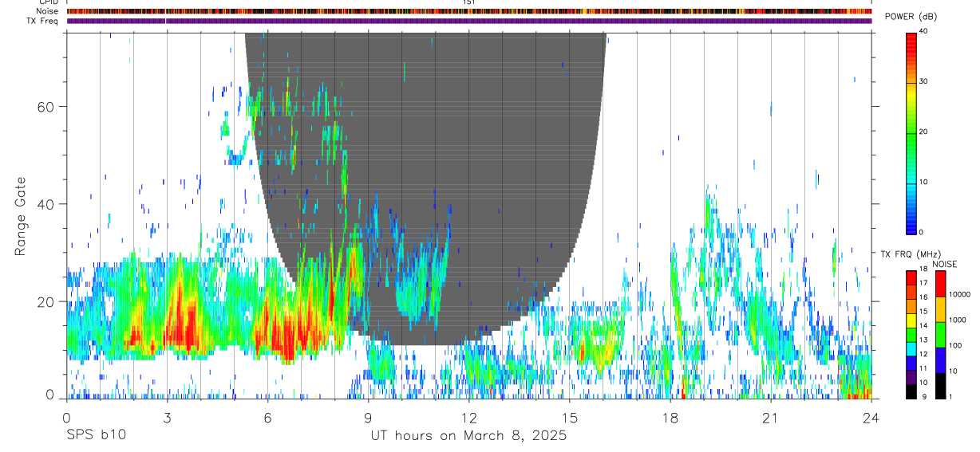Click the 12 label on the TX FRQ legend
This screenshot has width=980, height=452.
click(x=923, y=354)
